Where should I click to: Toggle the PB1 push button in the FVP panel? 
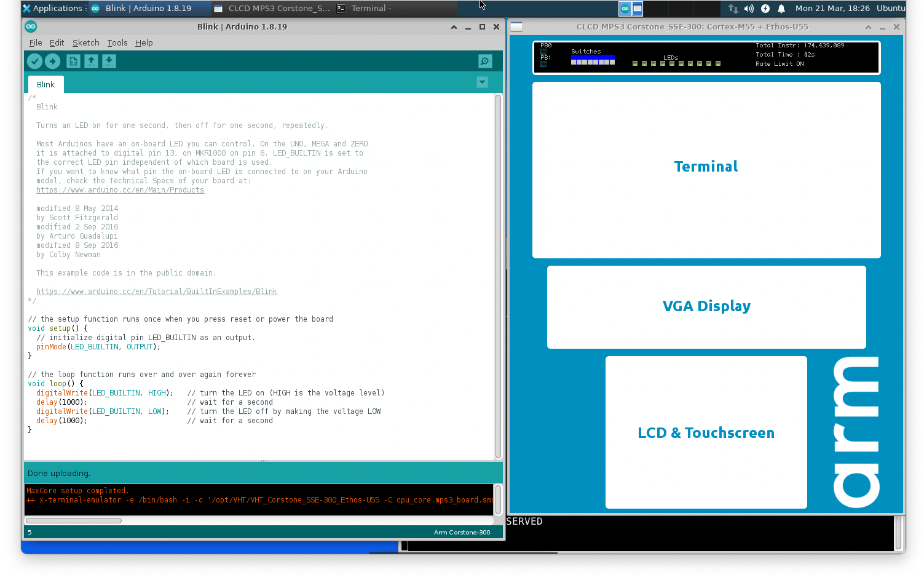(x=543, y=64)
